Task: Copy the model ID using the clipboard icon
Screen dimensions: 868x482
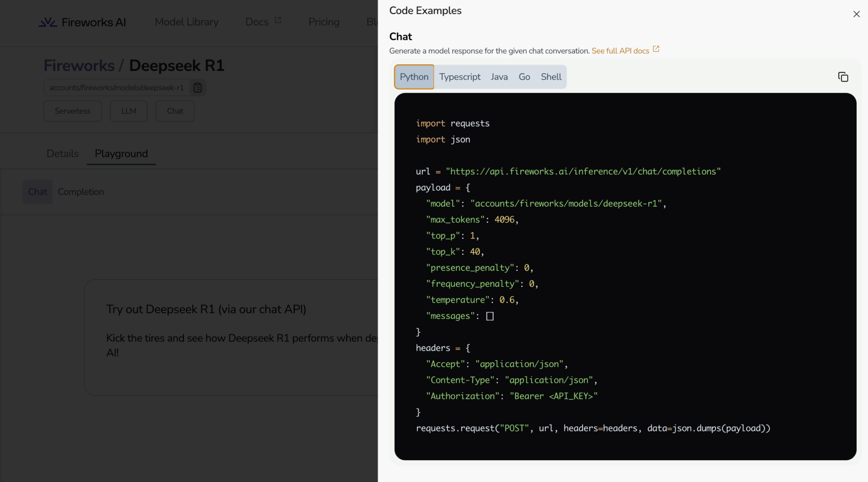Action: click(x=198, y=88)
